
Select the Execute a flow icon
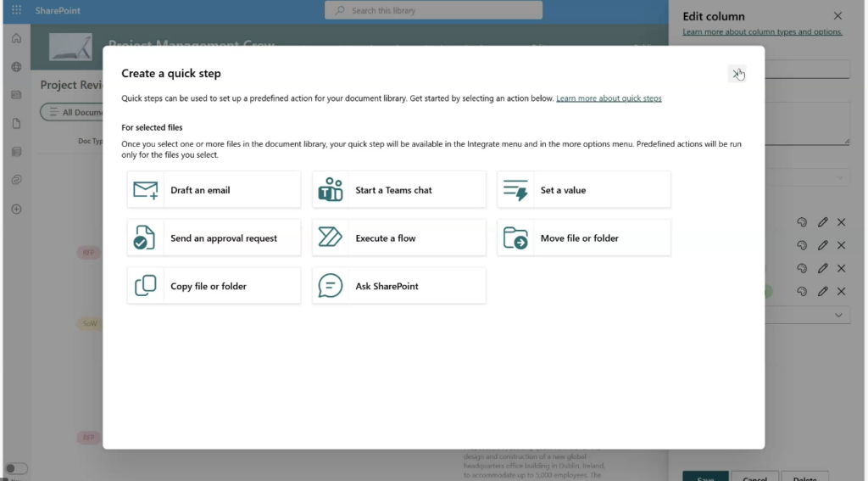click(331, 238)
